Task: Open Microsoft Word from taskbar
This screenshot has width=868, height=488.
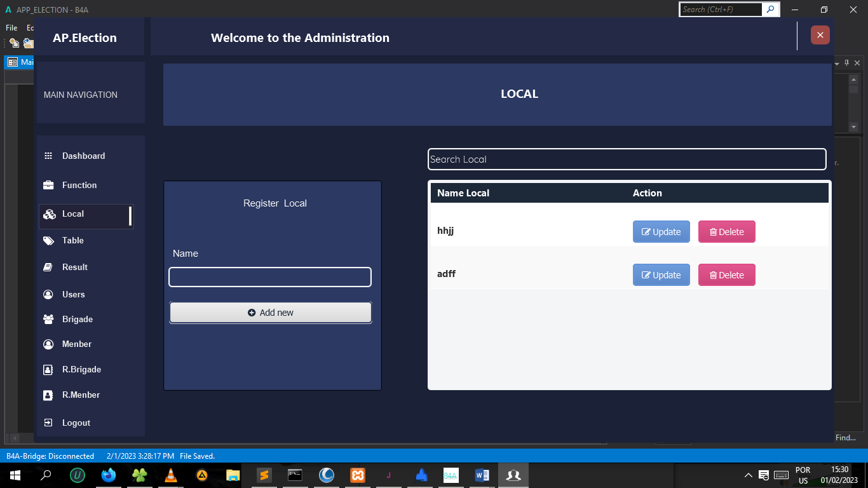Action: 482,475
